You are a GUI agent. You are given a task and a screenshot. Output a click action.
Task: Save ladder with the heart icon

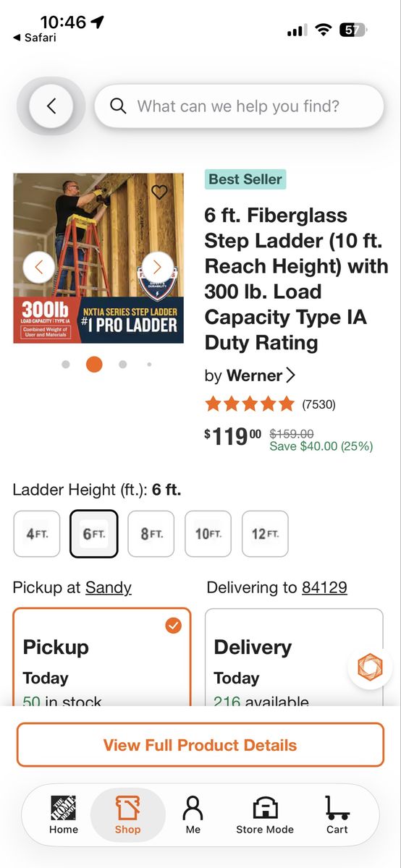coord(159,192)
